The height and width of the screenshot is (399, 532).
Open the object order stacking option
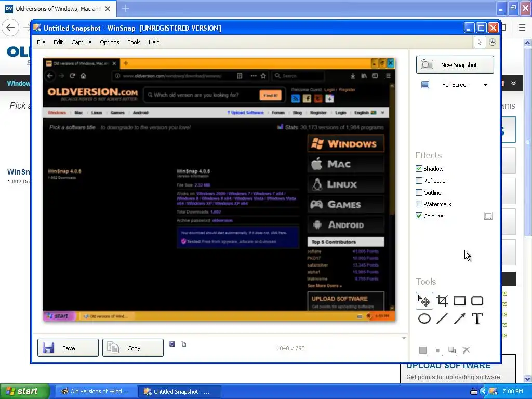coord(452,350)
